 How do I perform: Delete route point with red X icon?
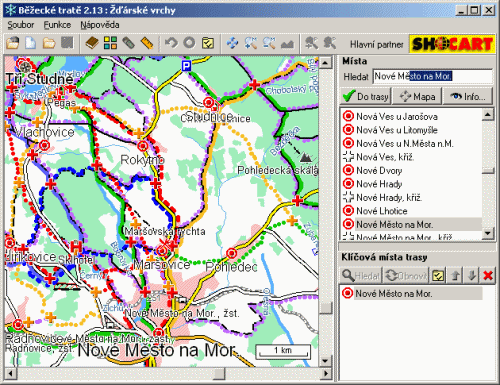pos(488,276)
